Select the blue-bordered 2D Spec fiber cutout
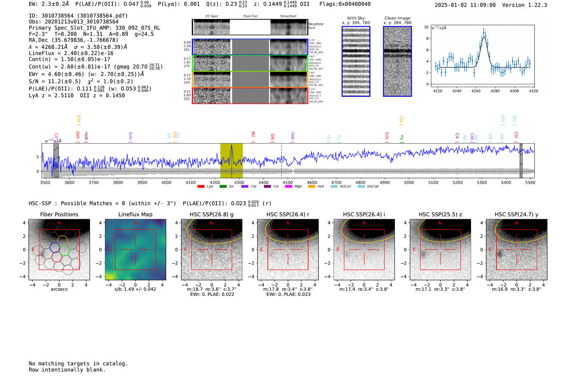Viewport: 576px width, 392px height. (211, 47)
